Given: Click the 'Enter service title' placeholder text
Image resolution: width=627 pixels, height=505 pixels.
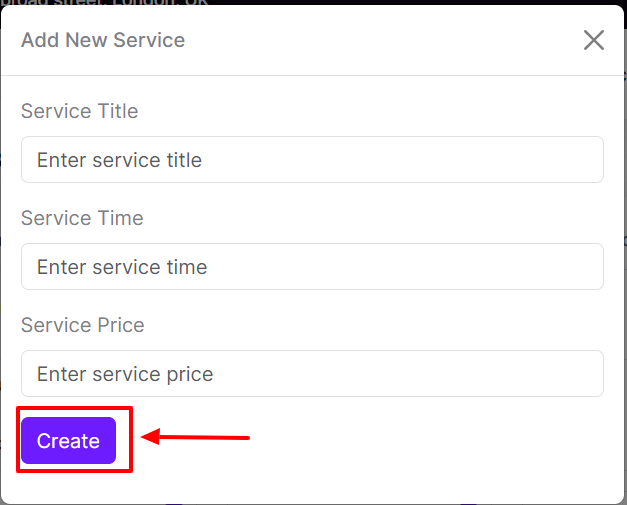Looking at the screenshot, I should (120, 160).
